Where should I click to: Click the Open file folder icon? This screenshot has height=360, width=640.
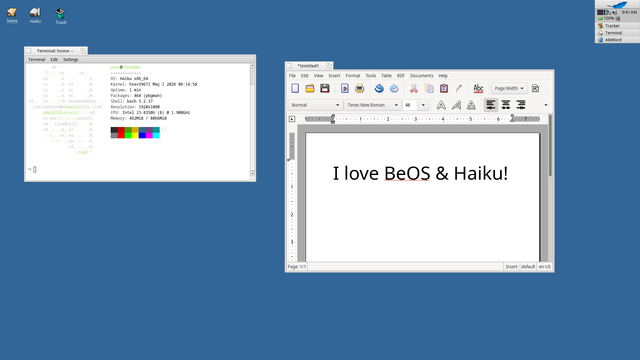pos(310,88)
